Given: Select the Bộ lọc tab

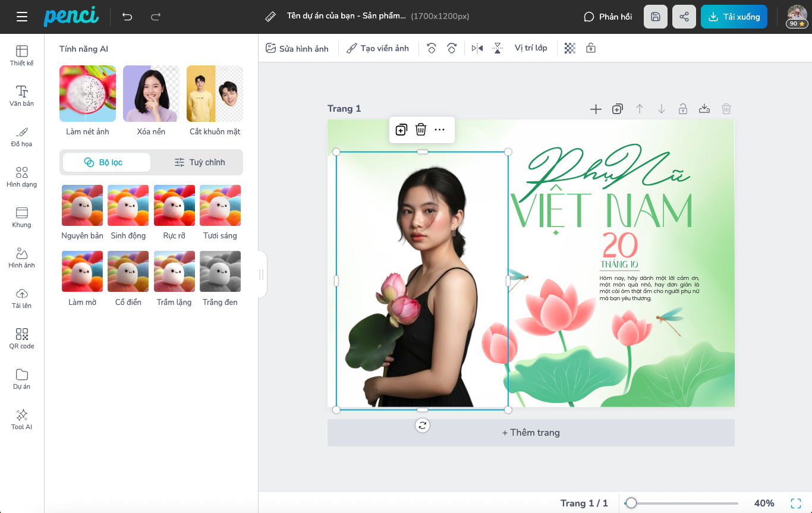Looking at the screenshot, I should (x=106, y=162).
